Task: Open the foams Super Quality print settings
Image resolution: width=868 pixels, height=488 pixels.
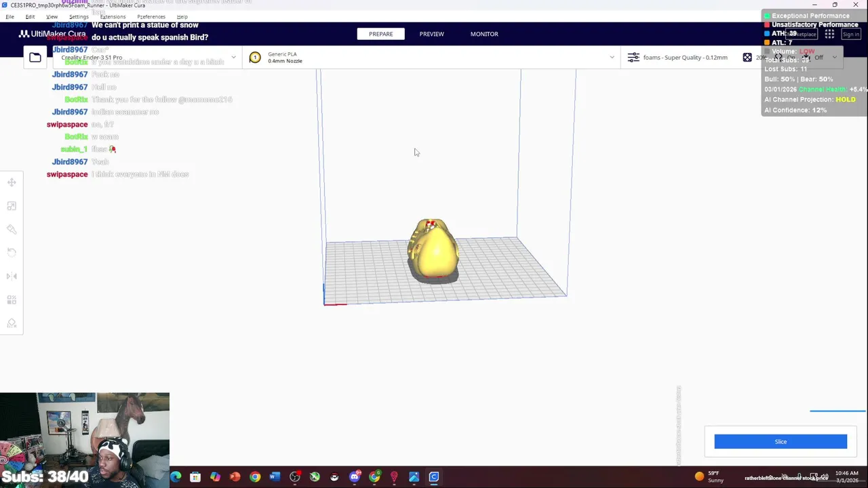Action: click(685, 58)
